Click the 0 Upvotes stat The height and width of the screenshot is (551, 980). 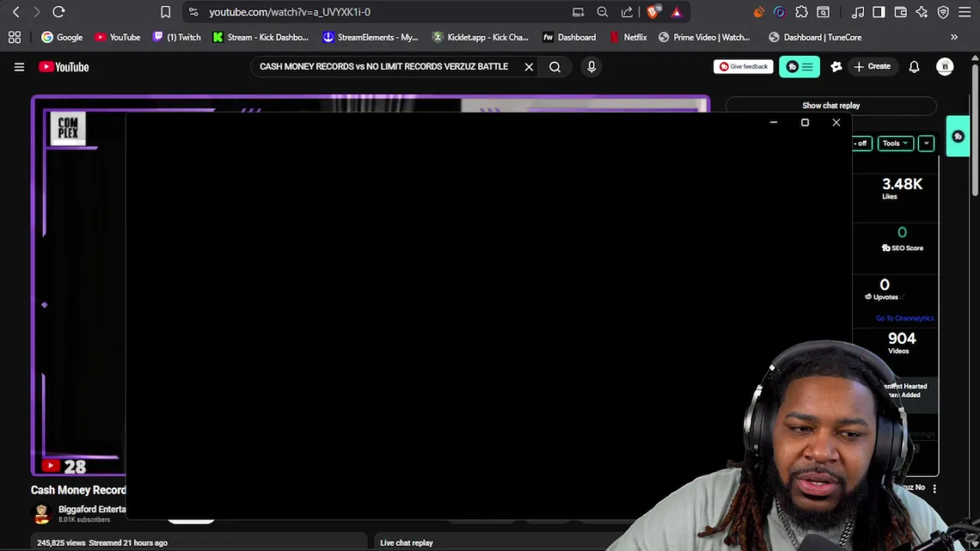tap(885, 289)
